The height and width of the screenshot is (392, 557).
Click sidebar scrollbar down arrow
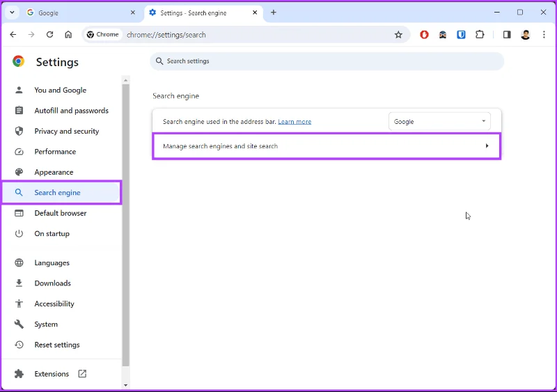(125, 385)
